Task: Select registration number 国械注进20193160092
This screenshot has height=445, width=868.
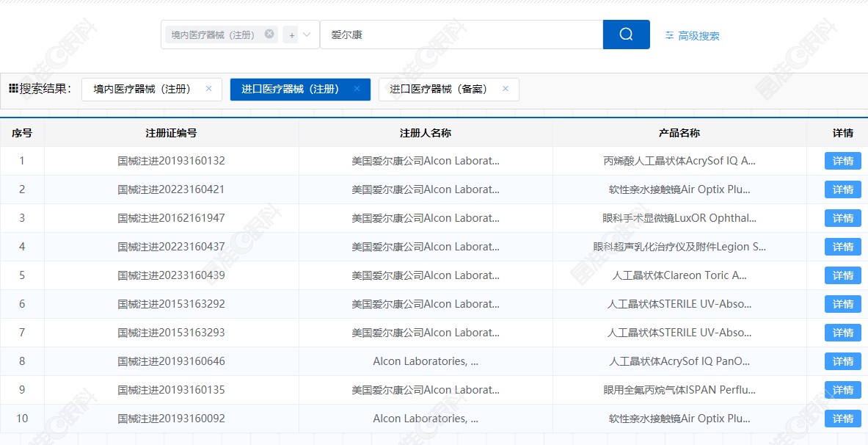Action: point(172,419)
